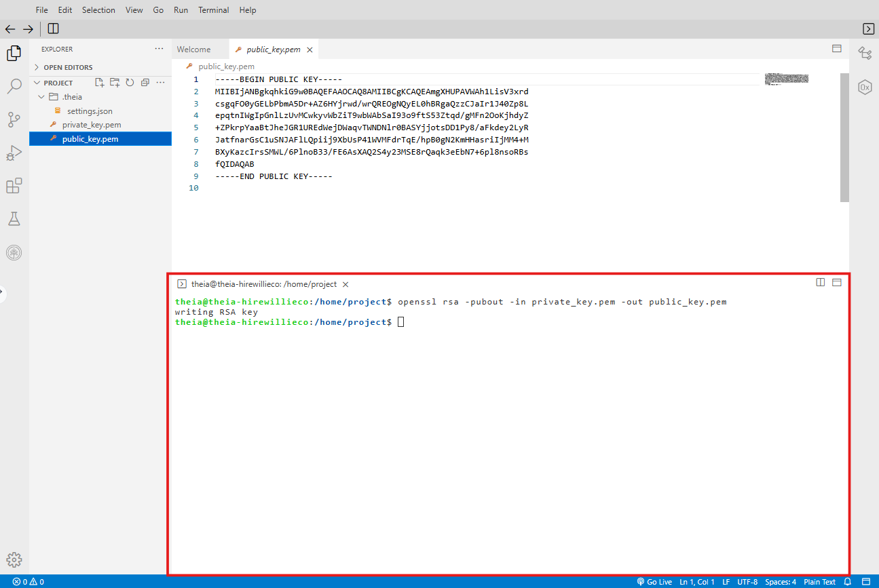Open the hexagon 0x icon panel
The height and width of the screenshot is (588, 879).
(x=865, y=87)
